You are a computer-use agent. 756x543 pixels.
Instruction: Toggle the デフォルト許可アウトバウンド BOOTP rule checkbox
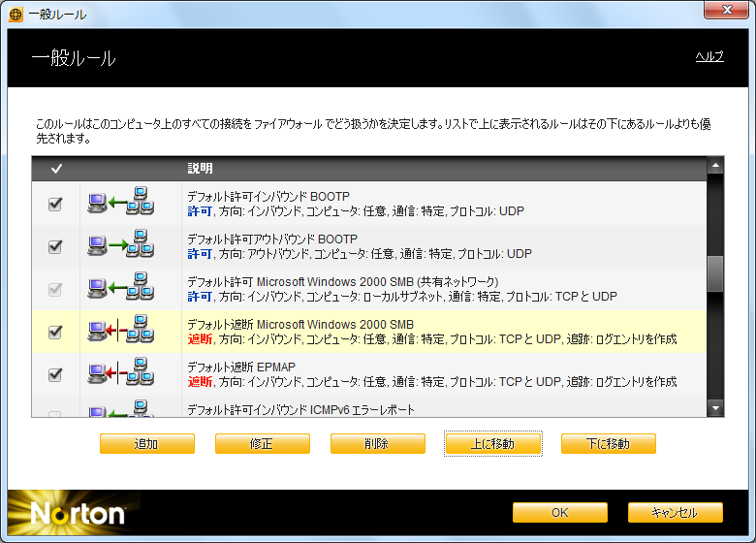pyautogui.click(x=55, y=246)
